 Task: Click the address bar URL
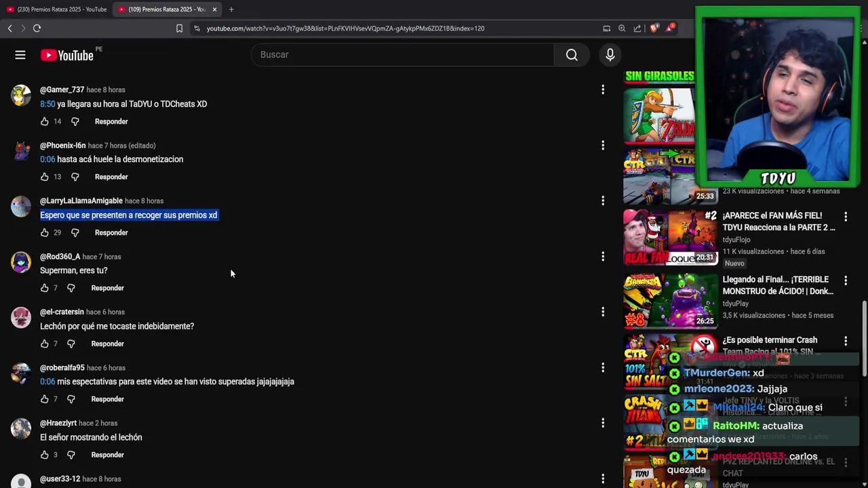coord(345,28)
